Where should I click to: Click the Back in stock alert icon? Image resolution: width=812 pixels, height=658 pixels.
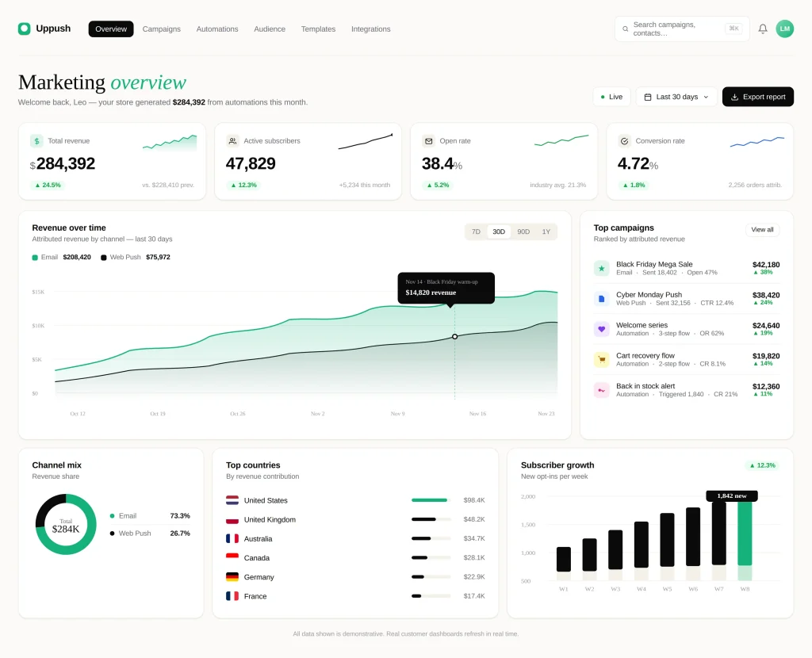(x=601, y=390)
